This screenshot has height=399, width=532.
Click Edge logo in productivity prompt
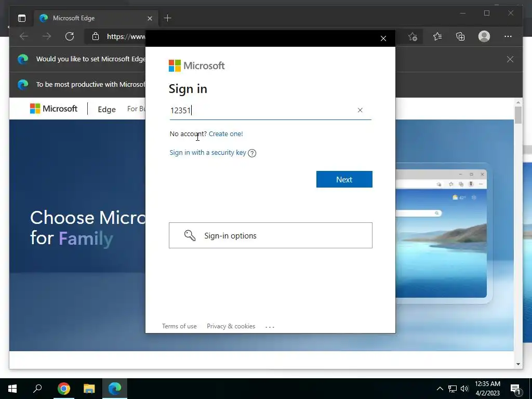pyautogui.click(x=23, y=85)
